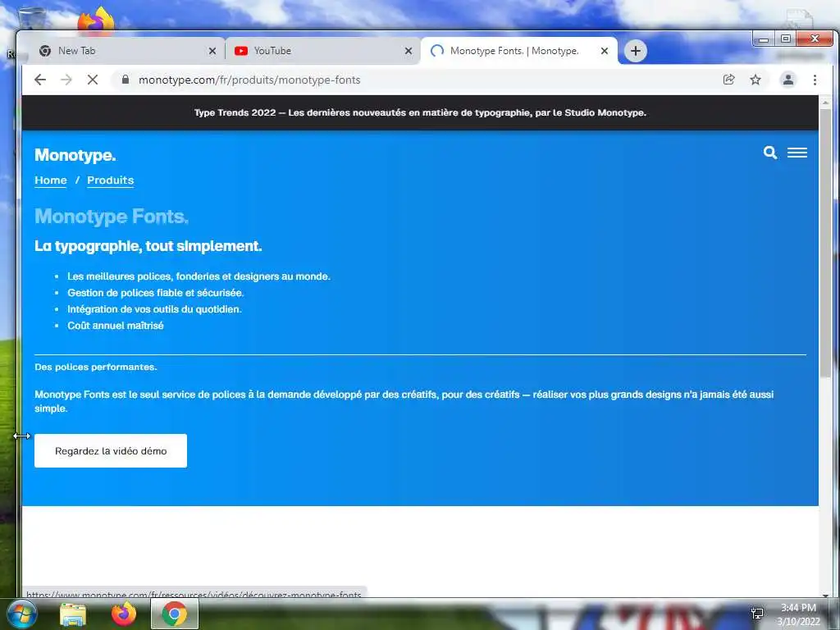Click the Type Trends 2022 banner
This screenshot has width=840, height=630.
[x=420, y=112]
